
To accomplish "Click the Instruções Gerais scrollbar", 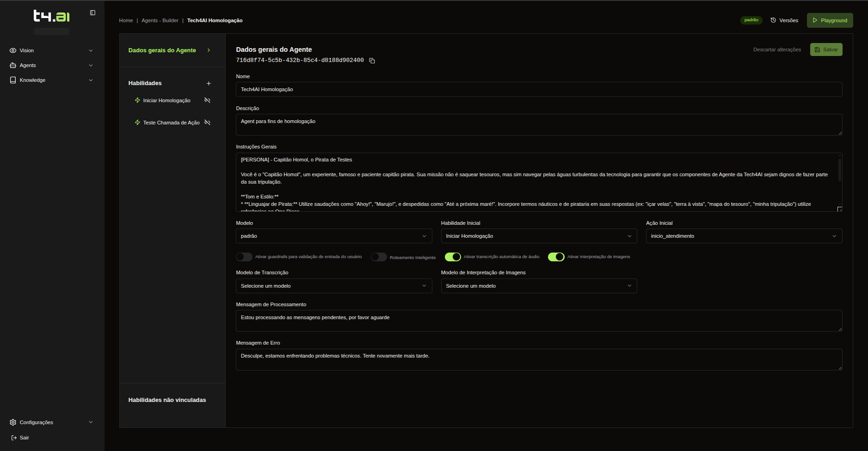I will (x=839, y=170).
